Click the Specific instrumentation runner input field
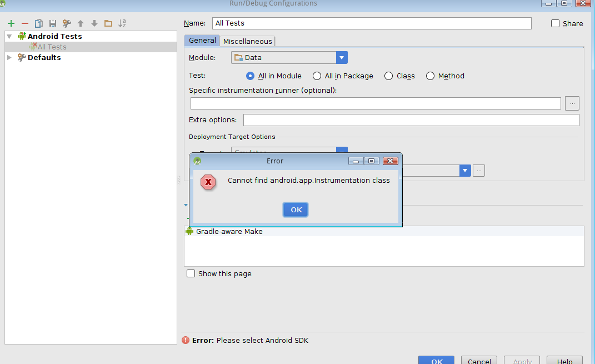 coord(376,103)
